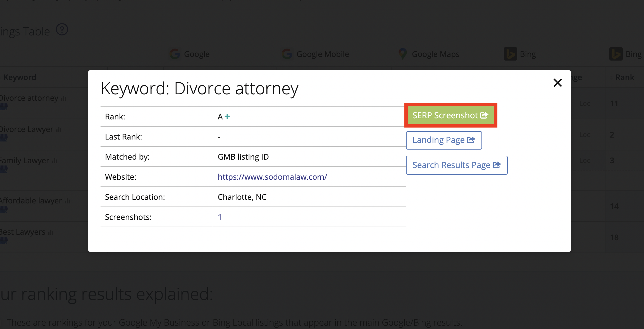This screenshot has height=329, width=644.
Task: Click the 'Last Rank:' label
Action: coord(123,137)
